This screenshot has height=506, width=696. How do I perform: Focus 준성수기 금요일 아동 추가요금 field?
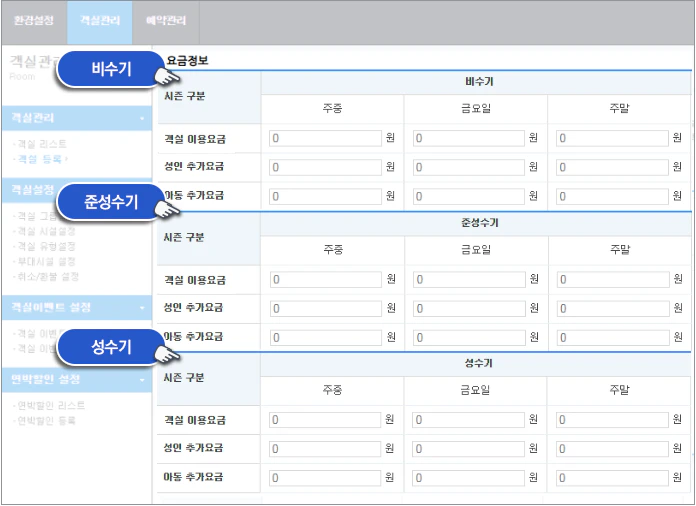point(470,338)
